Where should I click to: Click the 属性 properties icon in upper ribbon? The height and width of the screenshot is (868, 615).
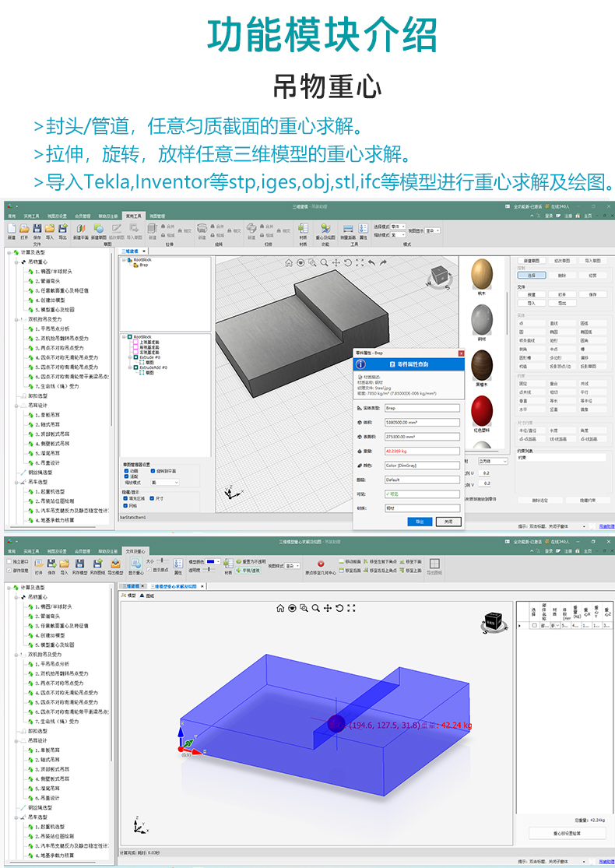(x=363, y=229)
